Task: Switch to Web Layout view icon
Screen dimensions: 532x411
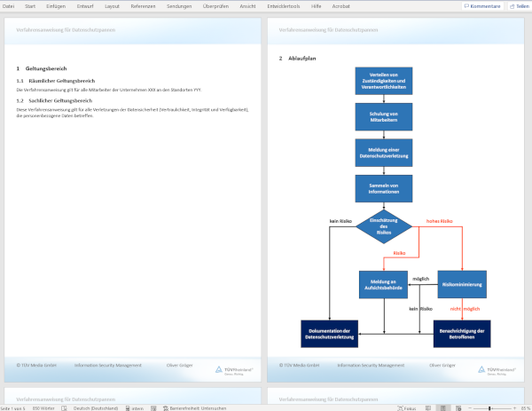Action: click(x=457, y=407)
